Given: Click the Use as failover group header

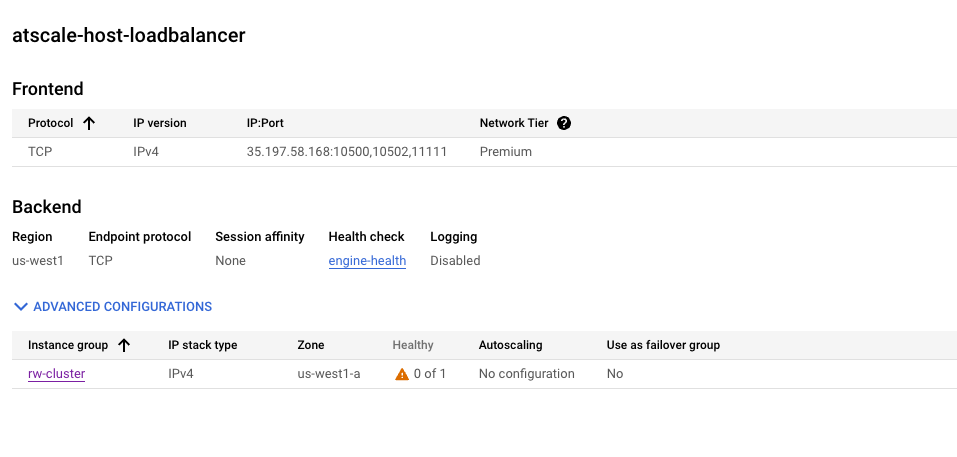Looking at the screenshot, I should pyautogui.click(x=663, y=345).
